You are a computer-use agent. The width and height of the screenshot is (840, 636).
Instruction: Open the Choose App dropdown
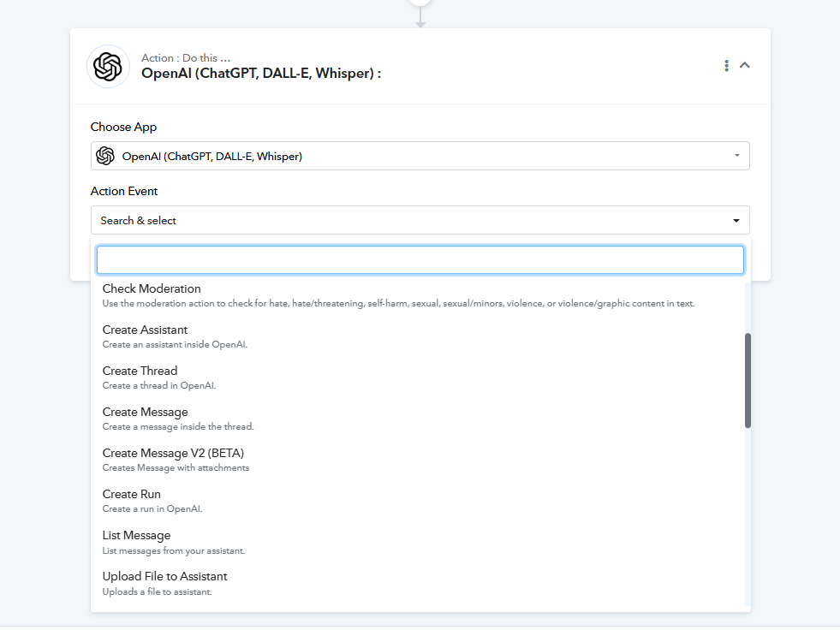click(420, 156)
